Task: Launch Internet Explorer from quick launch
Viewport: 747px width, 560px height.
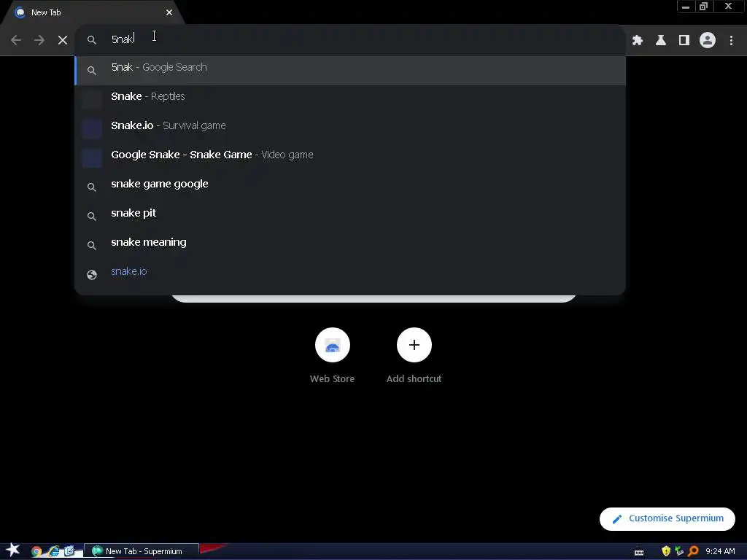Action: pos(53,551)
